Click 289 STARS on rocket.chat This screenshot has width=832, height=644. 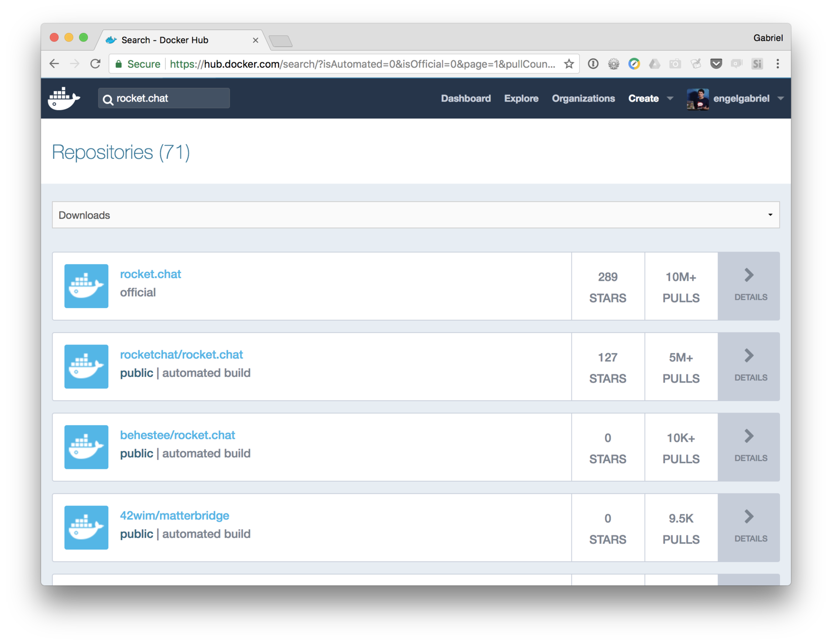pyautogui.click(x=608, y=287)
